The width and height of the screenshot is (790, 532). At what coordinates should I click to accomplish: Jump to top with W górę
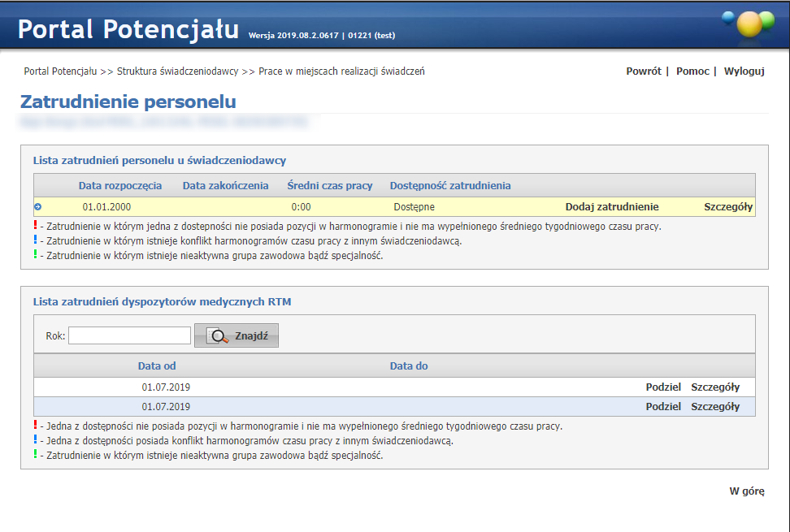click(x=746, y=491)
